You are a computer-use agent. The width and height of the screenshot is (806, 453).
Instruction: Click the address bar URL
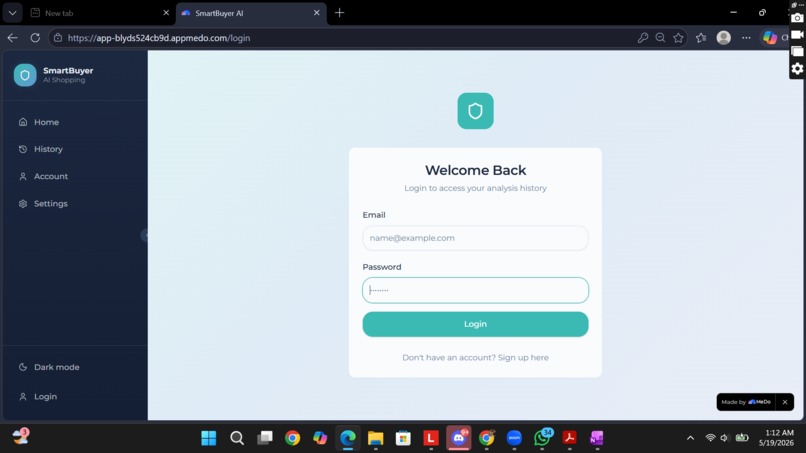pyautogui.click(x=159, y=38)
